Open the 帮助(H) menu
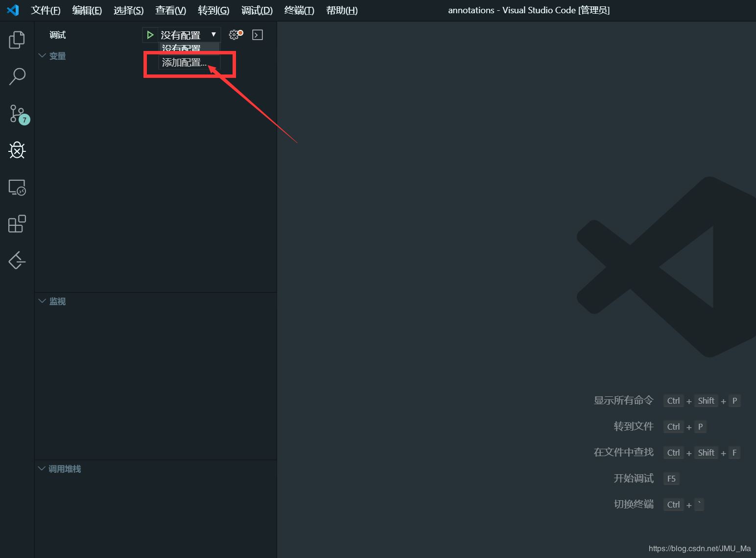 [x=342, y=10]
